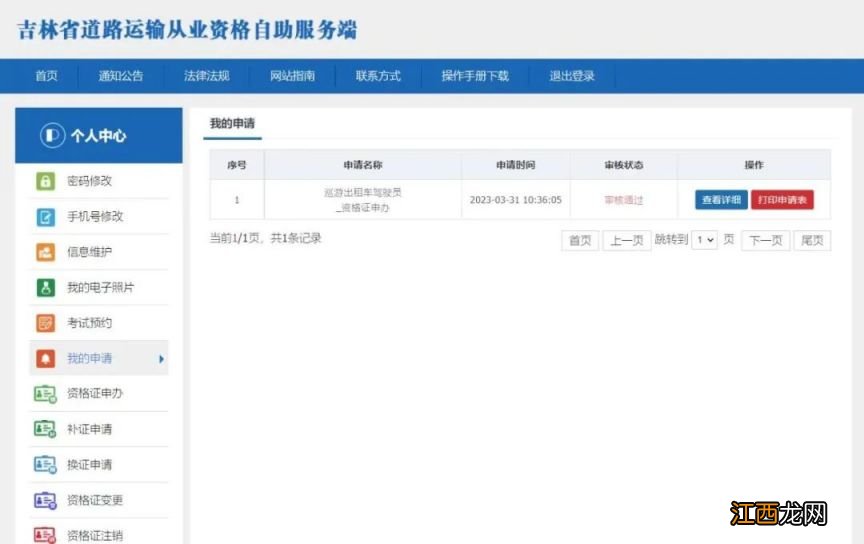Click the 序号 column header

tap(237, 165)
